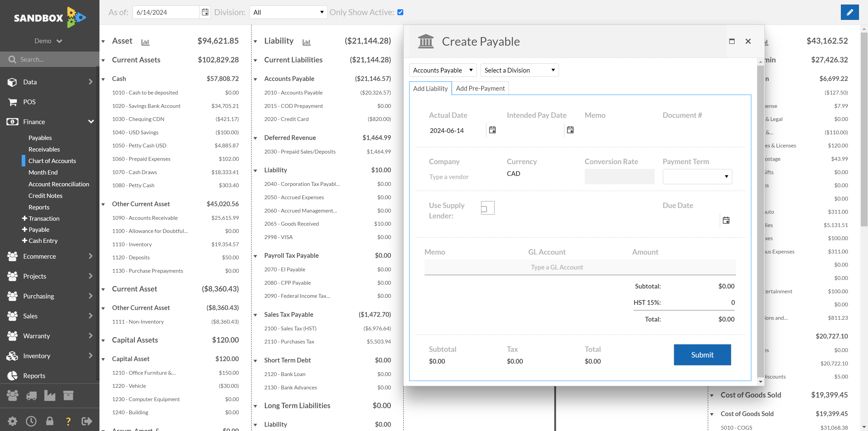
Task: Click the Submit button
Action: 702,355
